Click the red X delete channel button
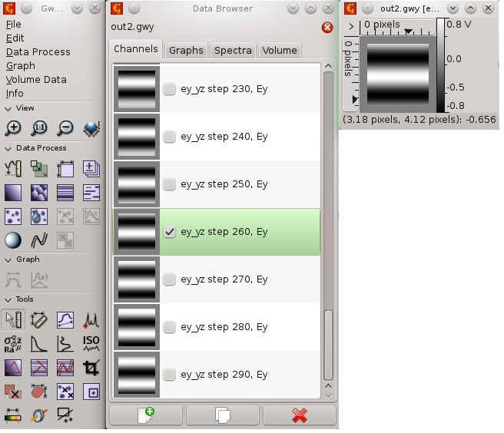The width and height of the screenshot is (504, 433). (299, 415)
